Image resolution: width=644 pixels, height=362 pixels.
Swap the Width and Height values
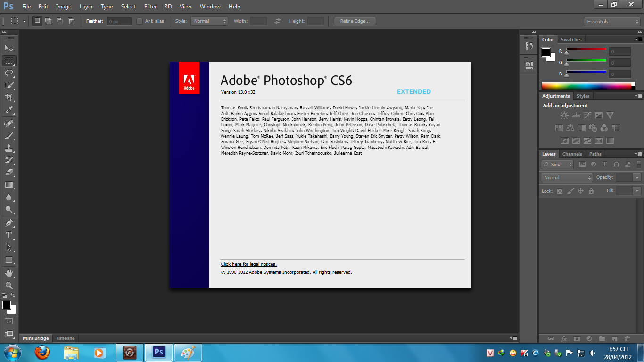(278, 21)
